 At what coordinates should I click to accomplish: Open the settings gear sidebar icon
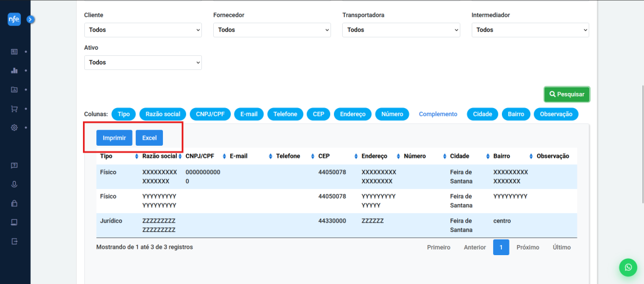pos(14,128)
